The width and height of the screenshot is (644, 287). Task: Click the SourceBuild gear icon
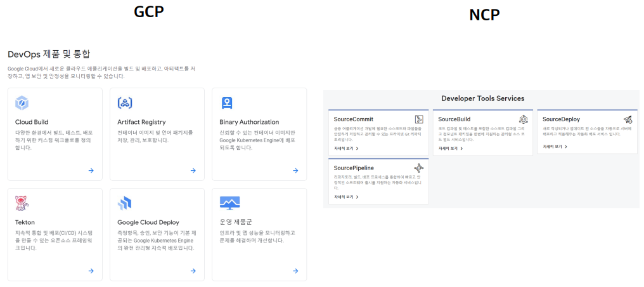[524, 119]
